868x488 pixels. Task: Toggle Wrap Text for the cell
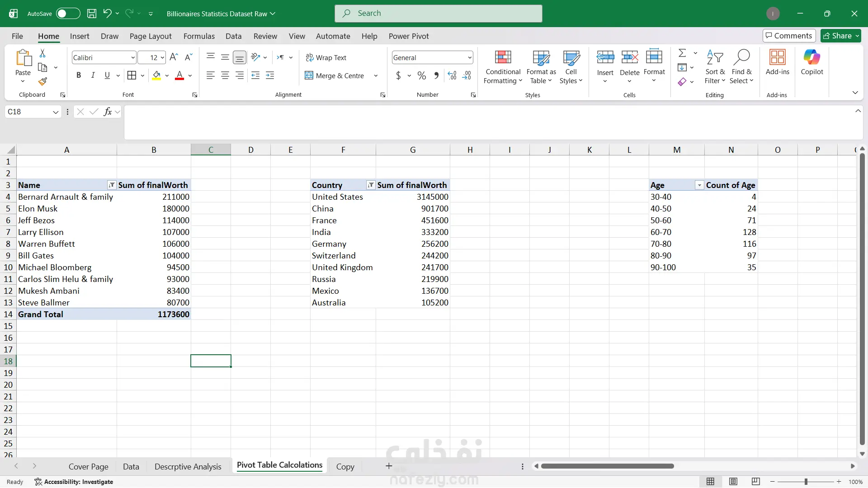(325, 57)
